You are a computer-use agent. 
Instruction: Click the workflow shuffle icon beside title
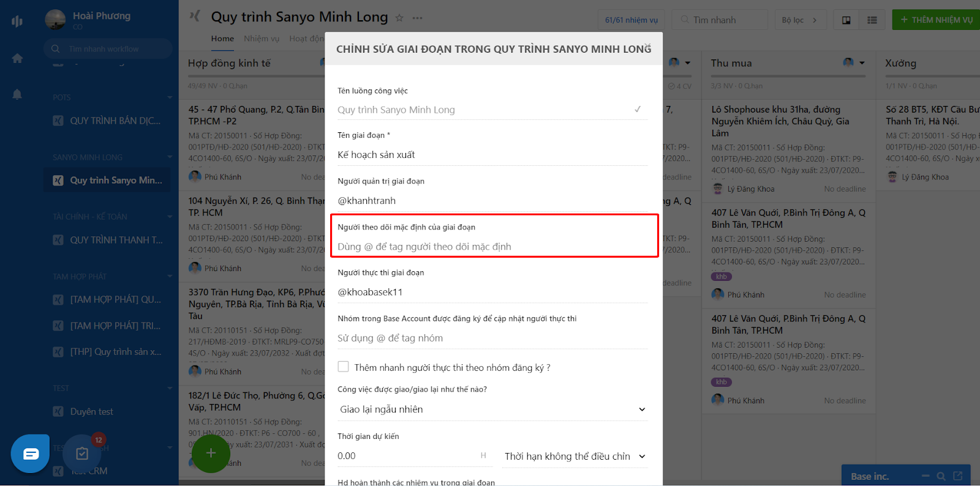pyautogui.click(x=195, y=17)
